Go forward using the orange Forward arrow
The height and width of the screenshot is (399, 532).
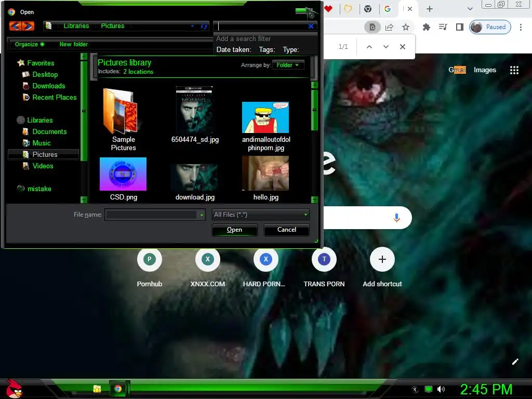(28, 26)
